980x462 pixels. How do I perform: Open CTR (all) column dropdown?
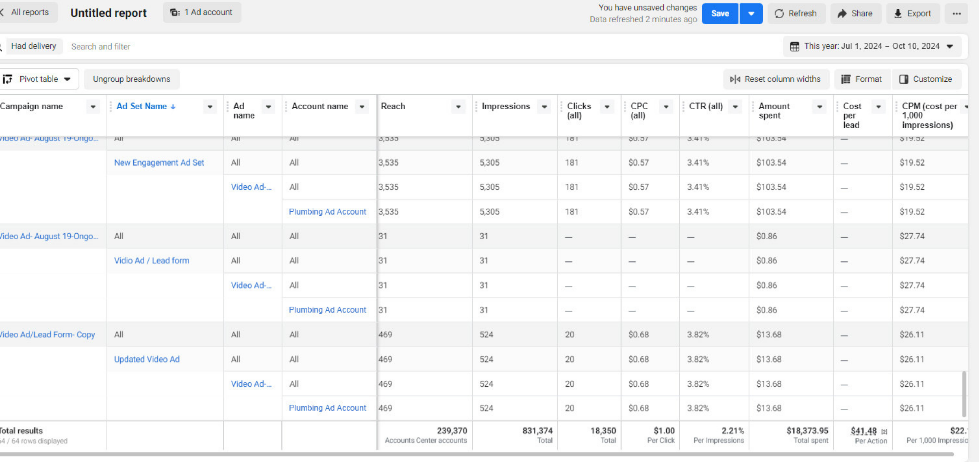point(735,107)
